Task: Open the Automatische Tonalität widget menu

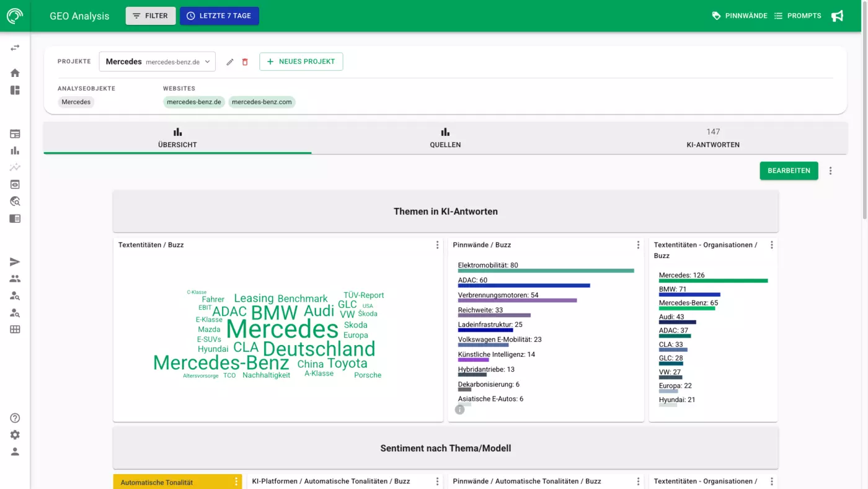Action: coord(236,482)
